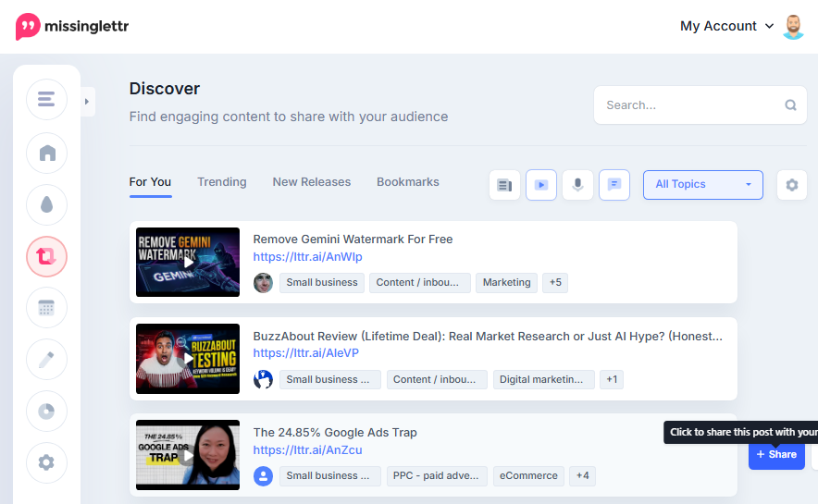Open the sidebar Settings gear icon

tap(46, 462)
